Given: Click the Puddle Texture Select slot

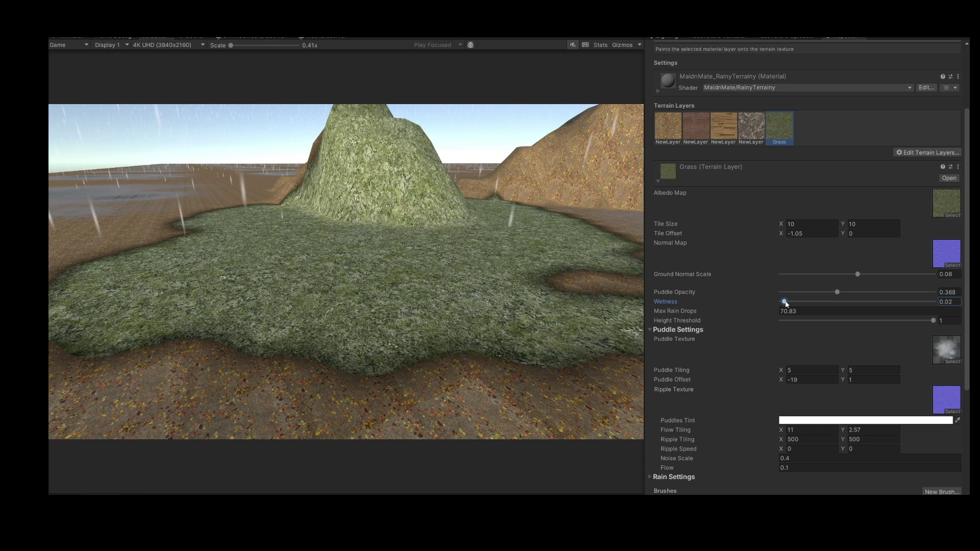Looking at the screenshot, I should pos(947,349).
